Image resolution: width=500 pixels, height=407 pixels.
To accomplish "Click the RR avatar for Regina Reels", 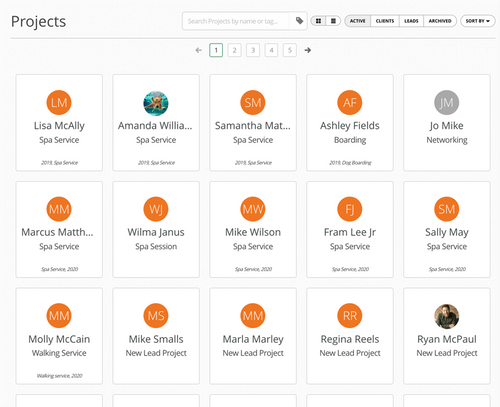I will coord(350,316).
